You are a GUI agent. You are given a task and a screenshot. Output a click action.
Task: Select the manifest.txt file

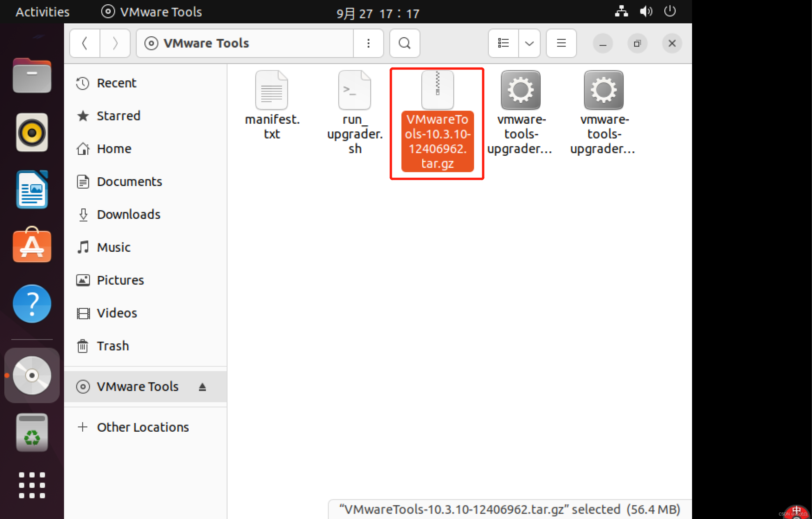coord(272,105)
